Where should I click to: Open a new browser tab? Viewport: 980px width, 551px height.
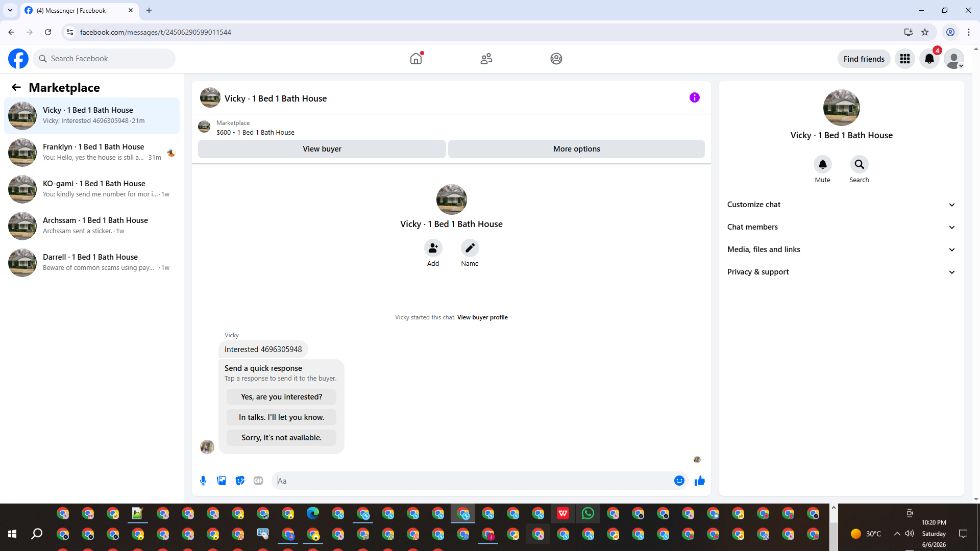149,10
